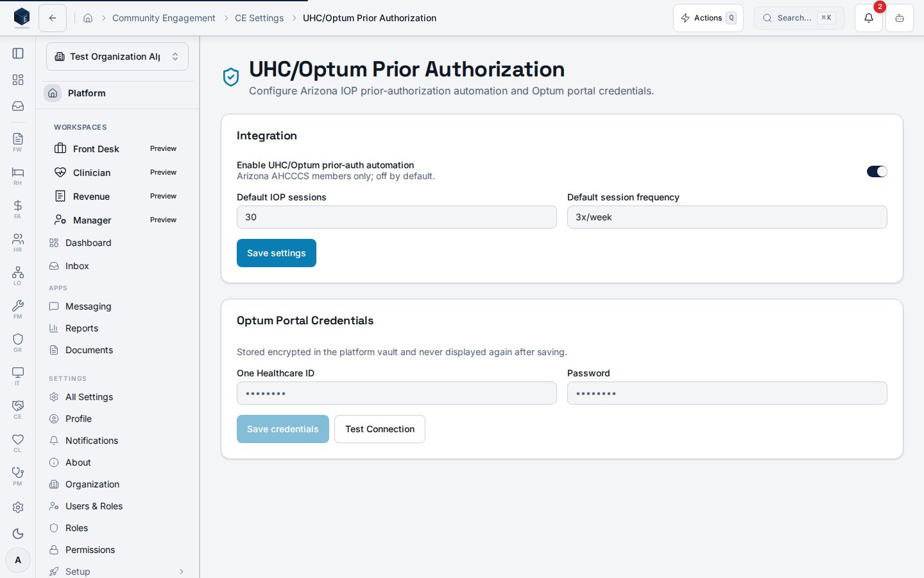This screenshot has width=924, height=578.
Task: Open the inbox tray rail icon
Action: click(x=18, y=106)
